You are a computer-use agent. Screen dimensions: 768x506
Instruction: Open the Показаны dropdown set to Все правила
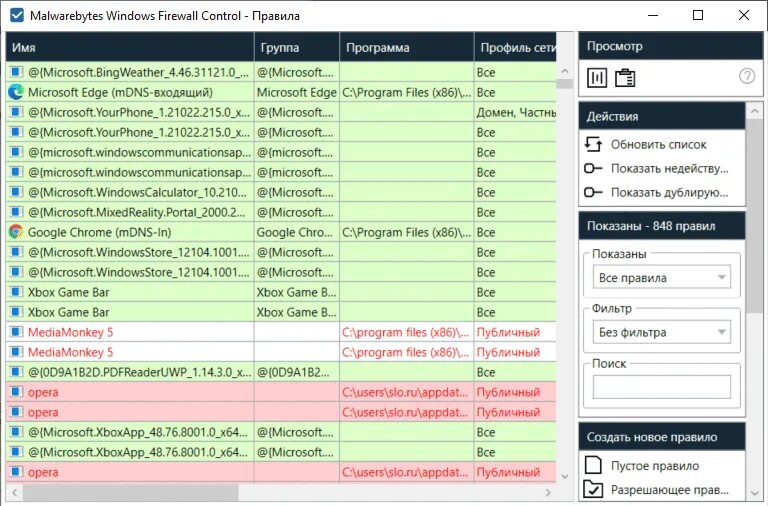pyautogui.click(x=662, y=277)
